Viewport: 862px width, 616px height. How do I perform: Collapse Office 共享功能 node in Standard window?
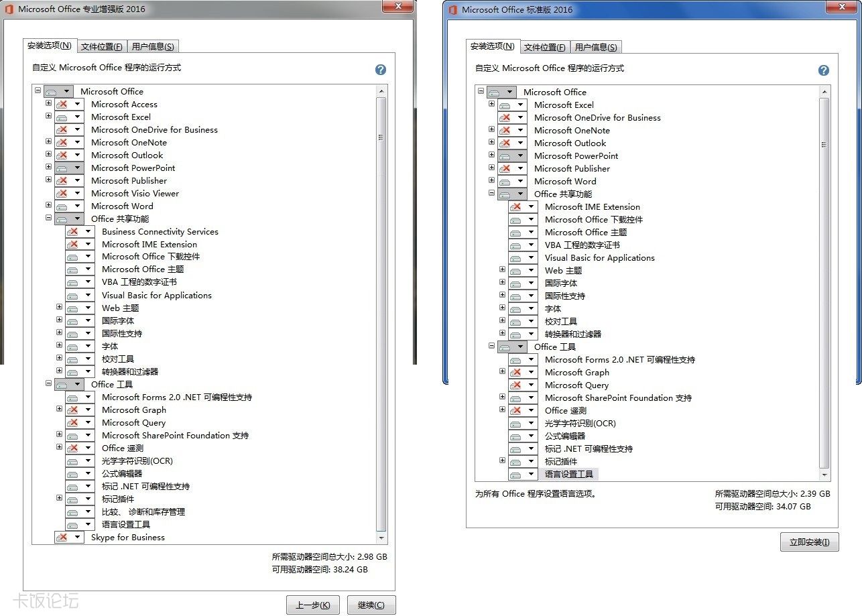point(491,193)
